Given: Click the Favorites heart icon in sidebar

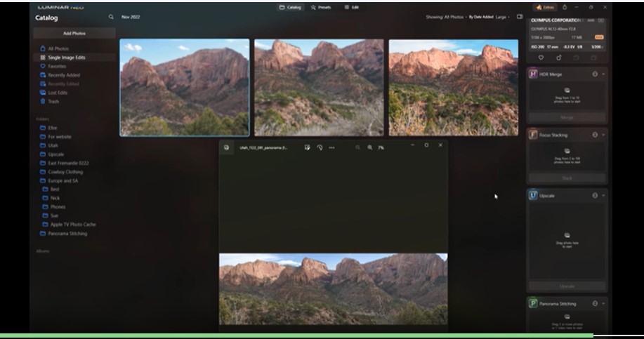Looking at the screenshot, I should point(43,66).
